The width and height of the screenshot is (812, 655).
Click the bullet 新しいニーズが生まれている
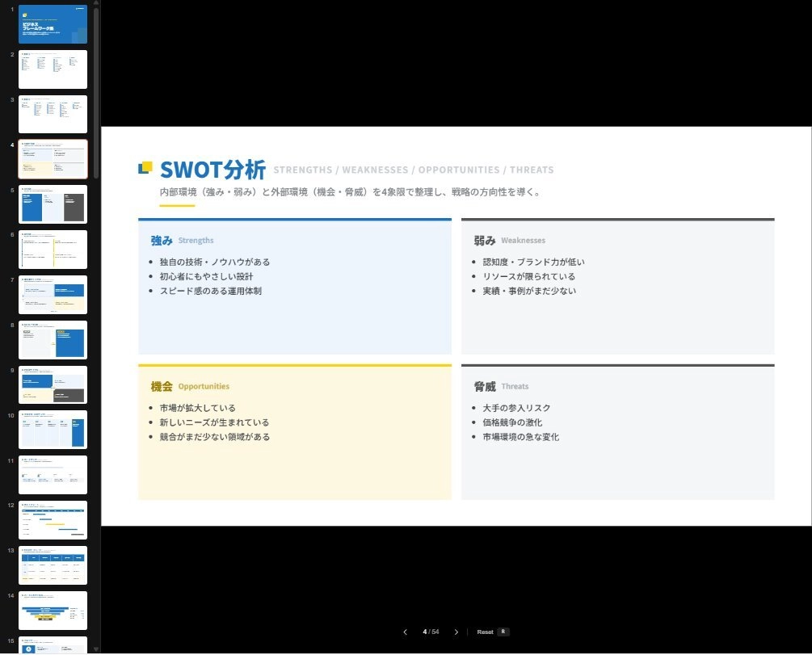tap(214, 422)
